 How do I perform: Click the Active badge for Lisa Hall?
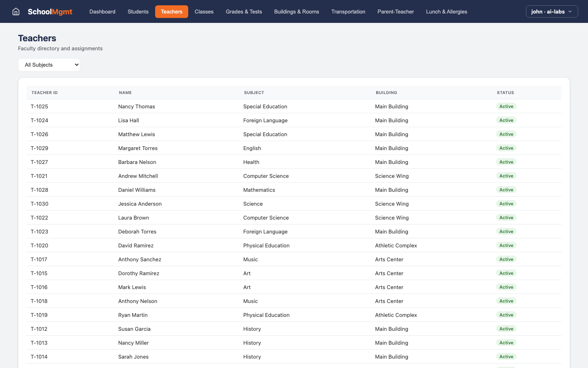pyautogui.click(x=506, y=120)
